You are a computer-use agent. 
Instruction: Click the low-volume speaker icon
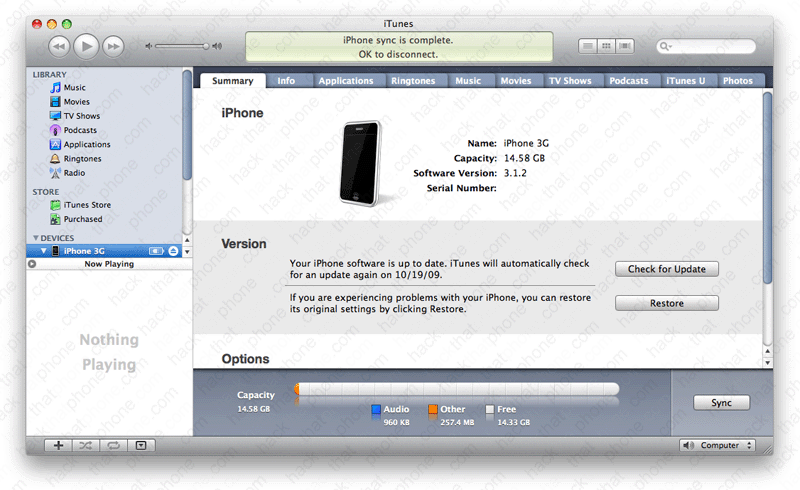[x=148, y=46]
